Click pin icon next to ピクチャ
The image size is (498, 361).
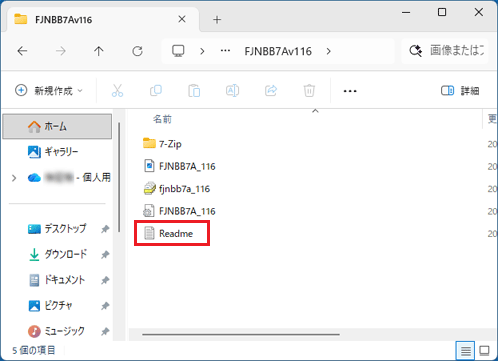coord(105,306)
